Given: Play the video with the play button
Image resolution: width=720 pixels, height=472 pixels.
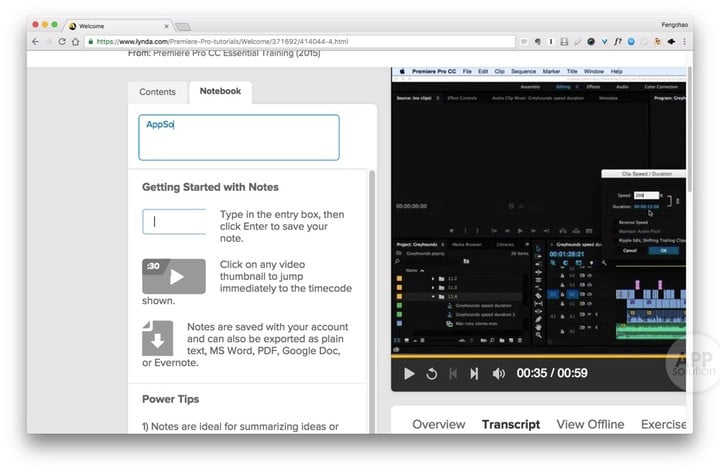Looking at the screenshot, I should [x=409, y=374].
